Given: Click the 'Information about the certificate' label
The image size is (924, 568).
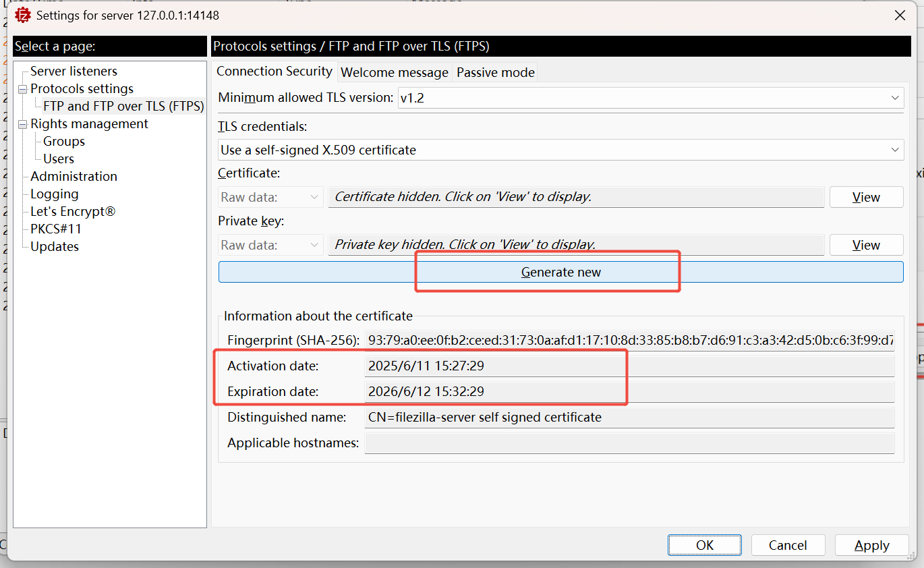Looking at the screenshot, I should click(x=318, y=316).
